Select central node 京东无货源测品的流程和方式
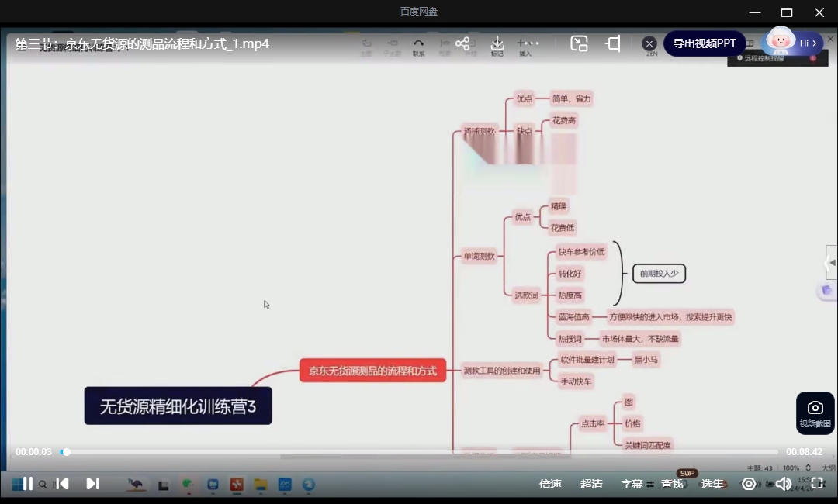Image resolution: width=838 pixels, height=504 pixels. (372, 371)
